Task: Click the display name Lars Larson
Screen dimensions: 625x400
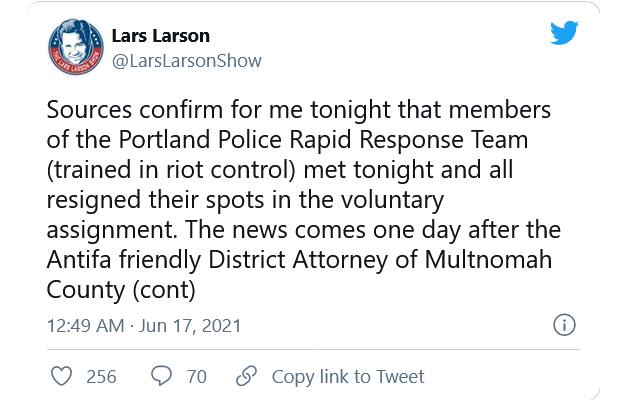Action: click(161, 36)
